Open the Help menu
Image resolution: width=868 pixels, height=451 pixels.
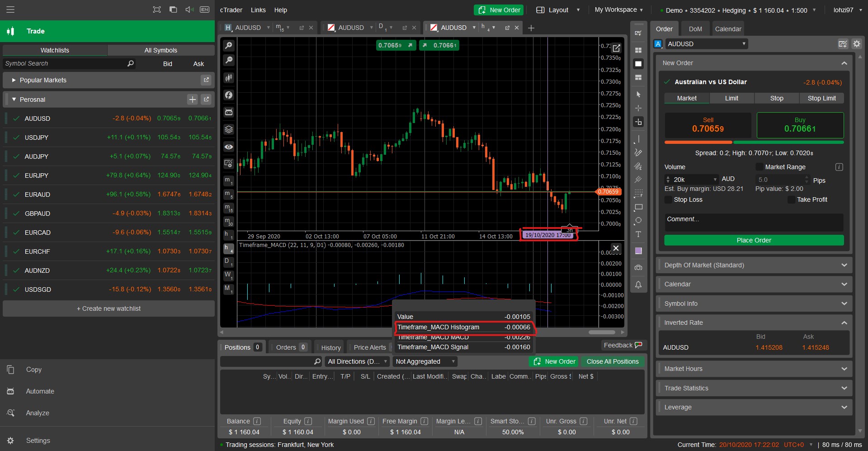click(x=280, y=10)
